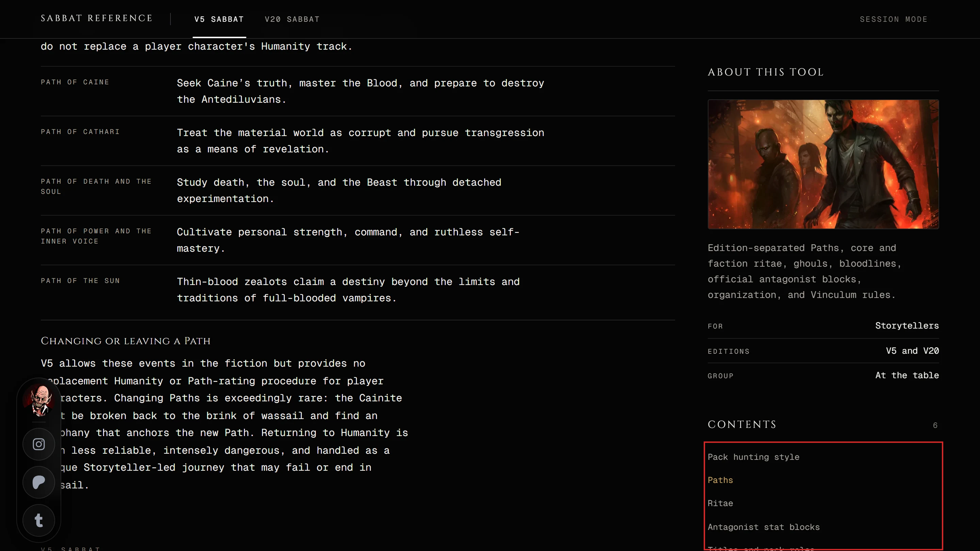Click the Sabbat Reference site title

click(97, 18)
